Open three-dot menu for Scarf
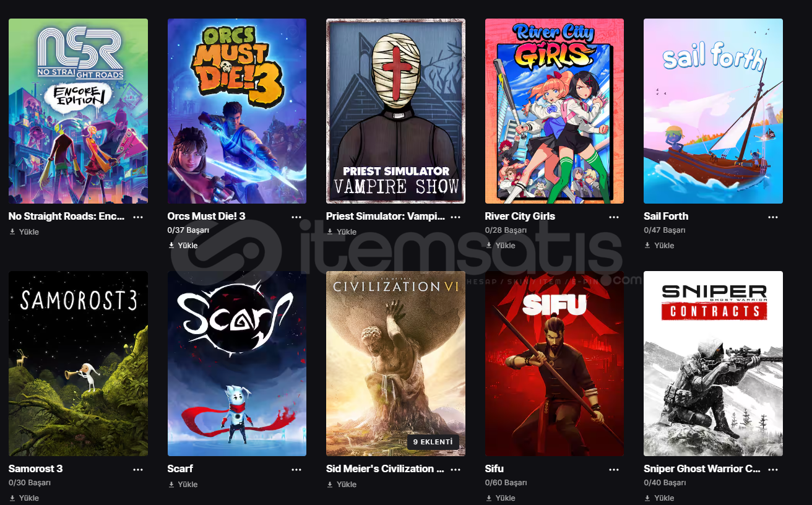812x505 pixels. coord(296,470)
